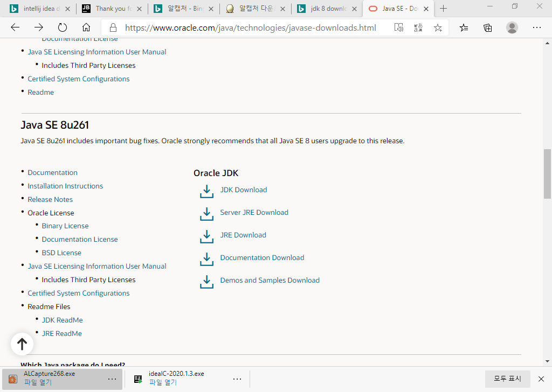552x392 pixels.
Task: Open Documentation License link under Oracle License
Action: [x=80, y=240]
